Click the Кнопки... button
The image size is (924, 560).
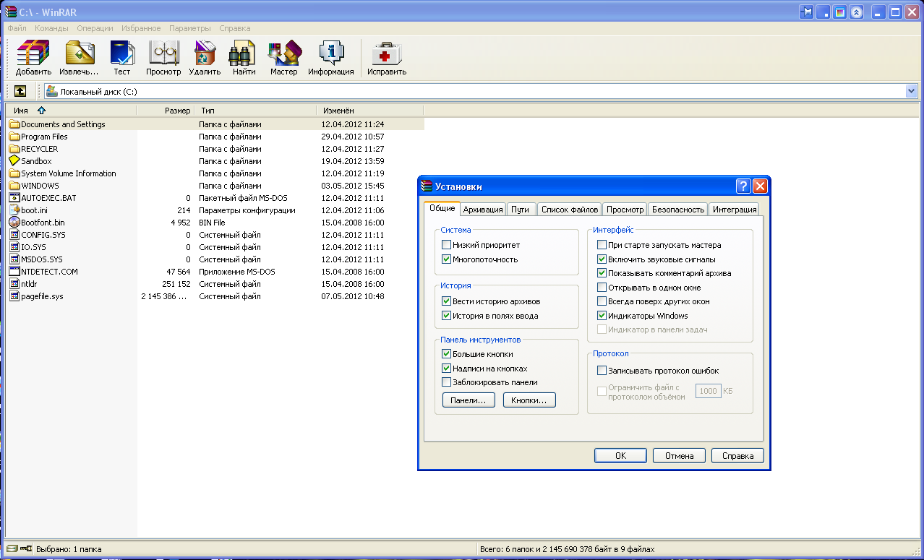pyautogui.click(x=529, y=400)
